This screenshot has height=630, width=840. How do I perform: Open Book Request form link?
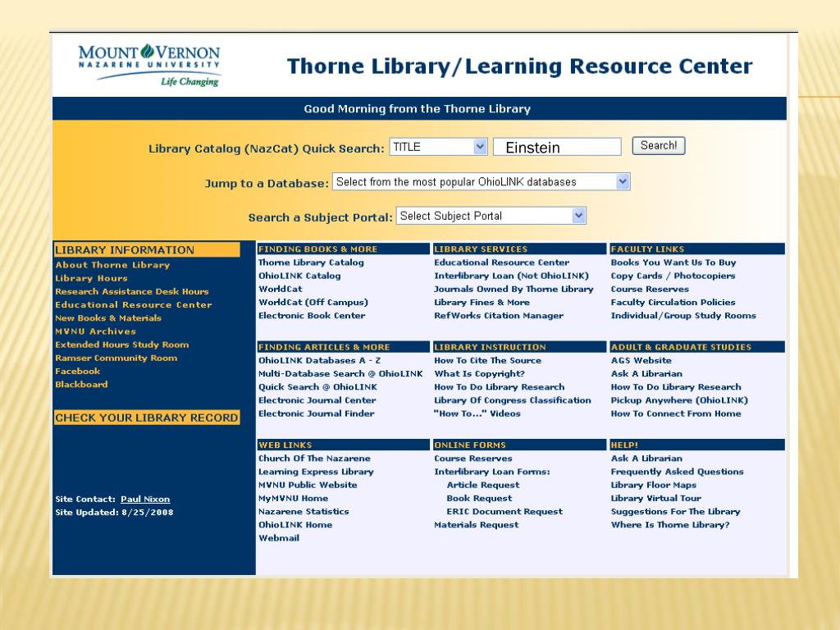(480, 498)
